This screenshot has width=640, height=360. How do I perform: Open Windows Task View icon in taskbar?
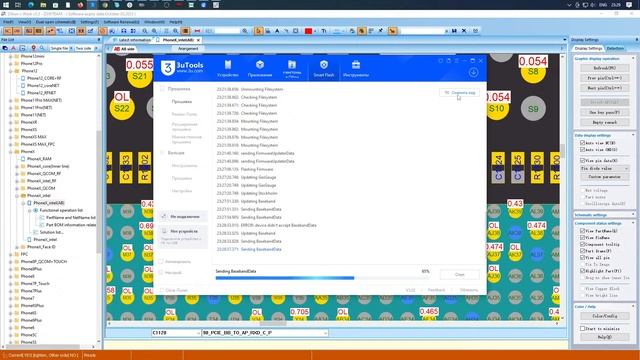pos(18,5)
